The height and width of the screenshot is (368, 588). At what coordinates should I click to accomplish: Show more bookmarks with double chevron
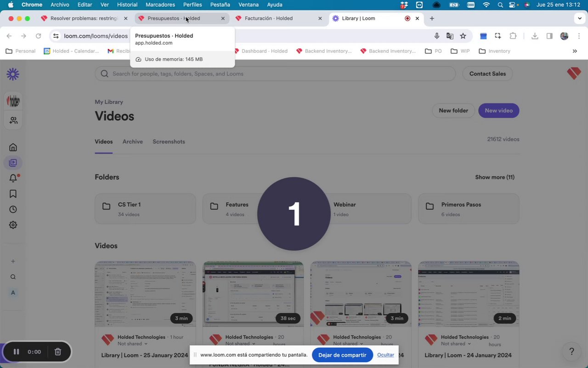[x=575, y=51]
